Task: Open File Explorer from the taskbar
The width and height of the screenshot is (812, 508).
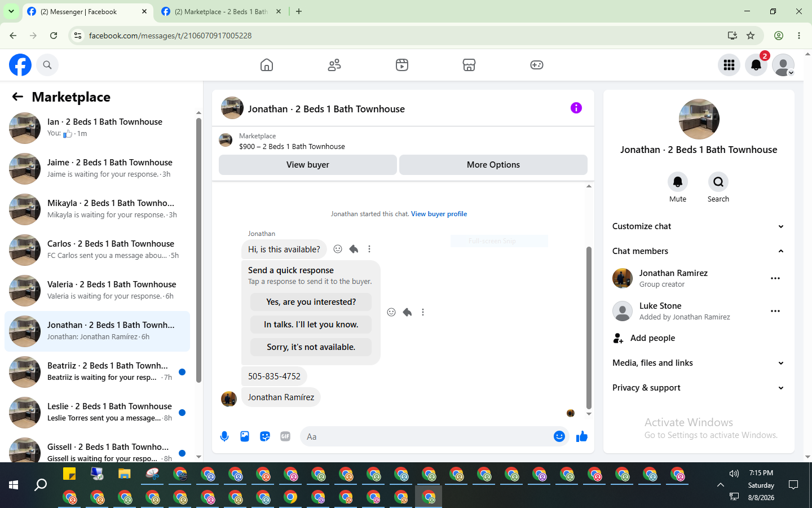Action: click(125, 474)
